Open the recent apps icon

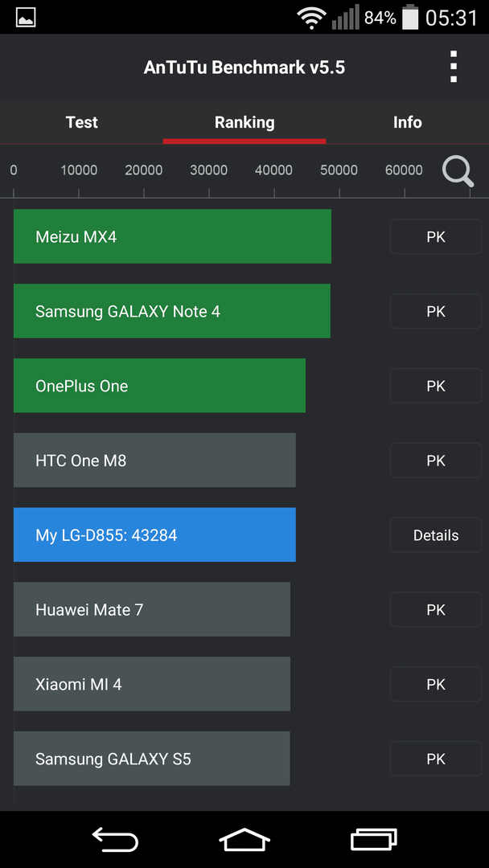pos(374,839)
